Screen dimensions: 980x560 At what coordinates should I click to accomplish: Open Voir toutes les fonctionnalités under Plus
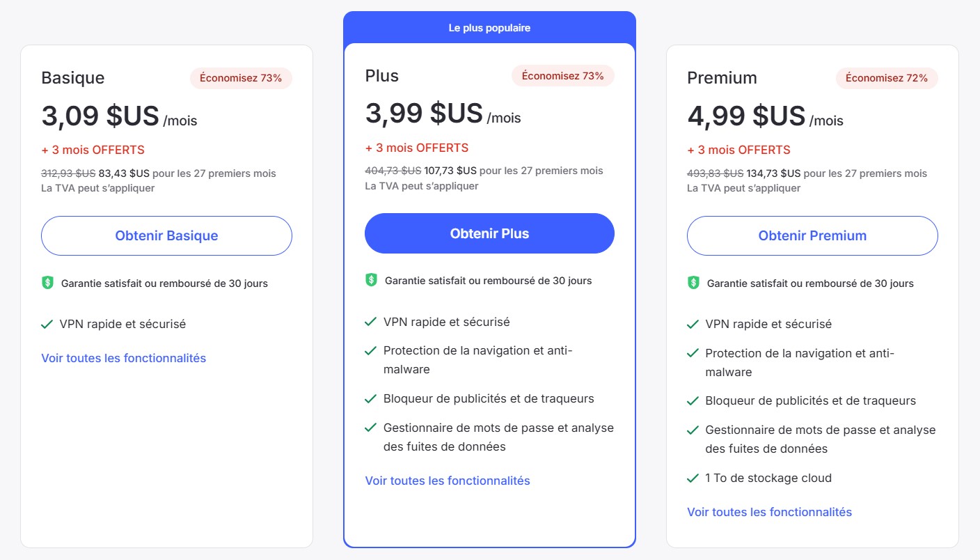448,481
